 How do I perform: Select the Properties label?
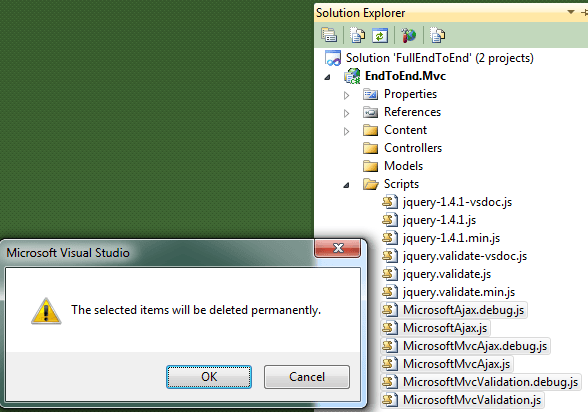pos(410,94)
